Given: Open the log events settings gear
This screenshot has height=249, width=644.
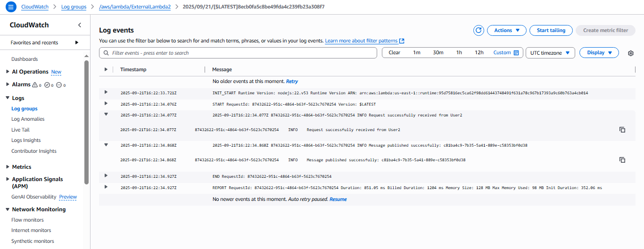Looking at the screenshot, I should click(x=631, y=53).
